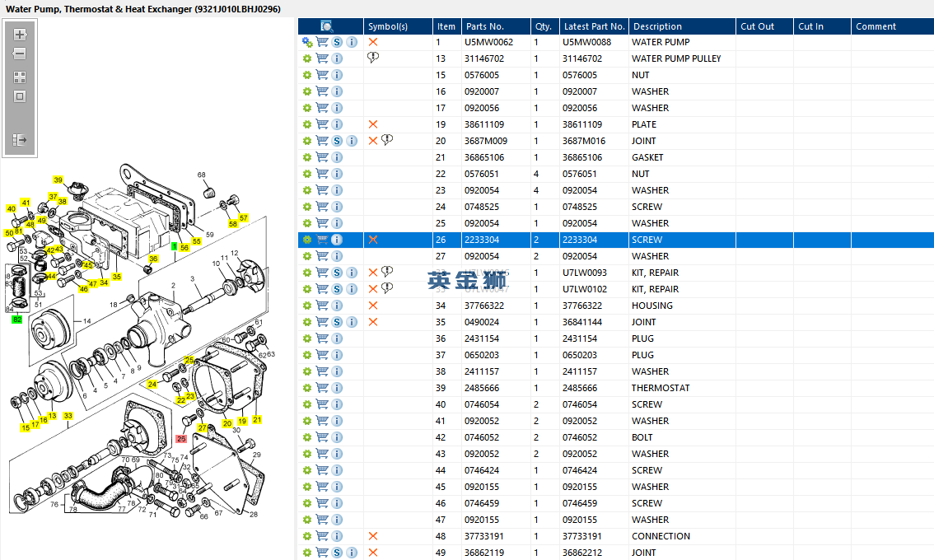
Task: Sort by Item column header
Action: pyautogui.click(x=446, y=26)
